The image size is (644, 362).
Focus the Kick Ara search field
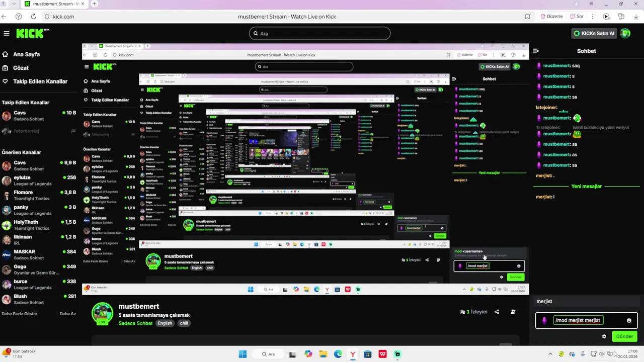[319, 34]
